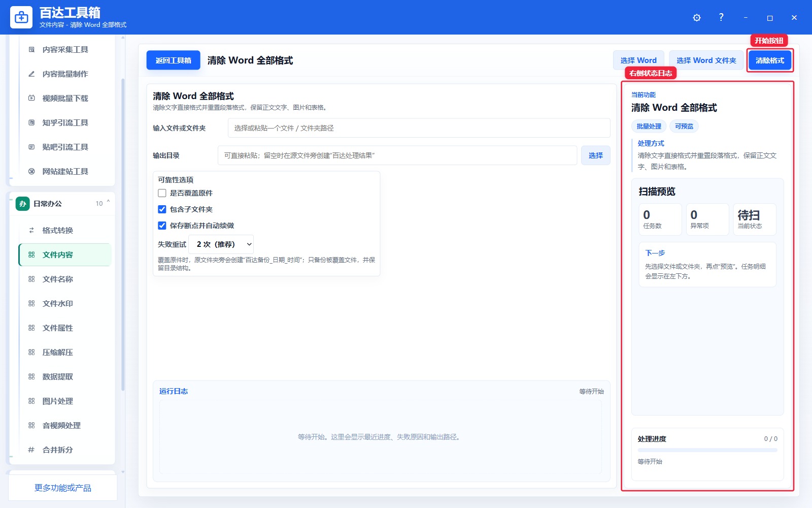
Task: Click the 贴吧引流工具 sidebar icon
Action: 31,147
